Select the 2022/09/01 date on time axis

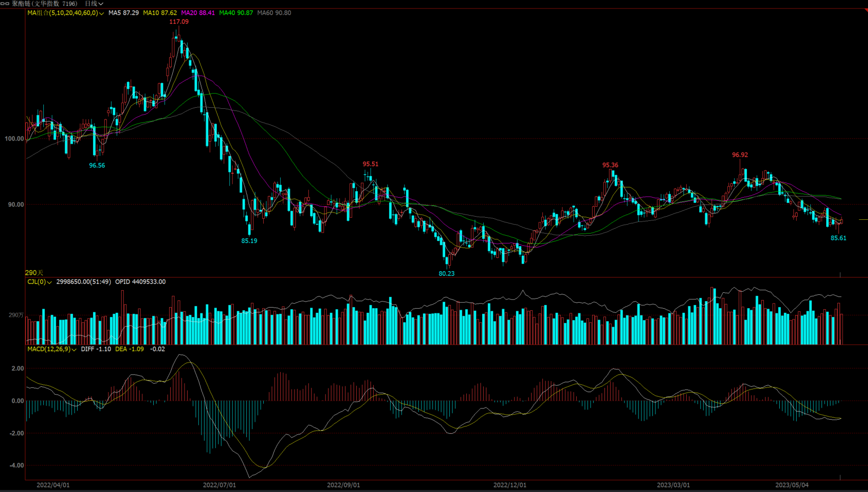pos(344,485)
